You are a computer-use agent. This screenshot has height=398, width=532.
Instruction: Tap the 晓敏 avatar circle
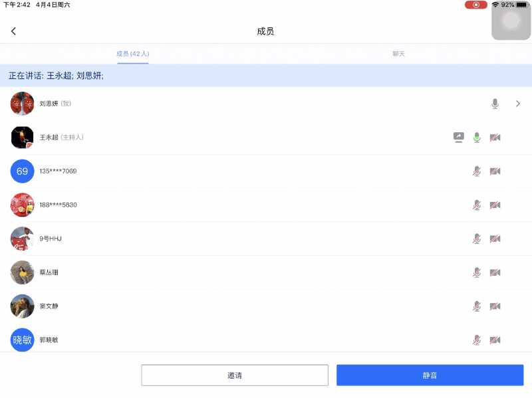(x=22, y=340)
